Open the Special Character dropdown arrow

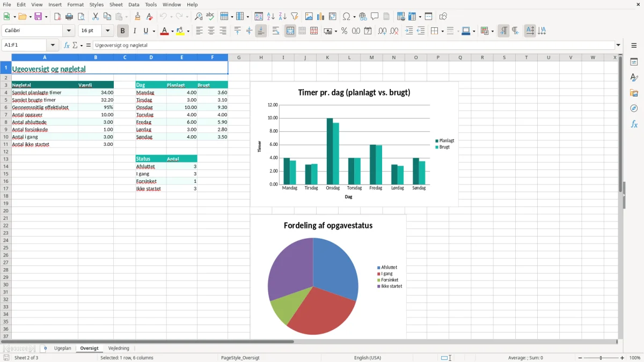355,17
